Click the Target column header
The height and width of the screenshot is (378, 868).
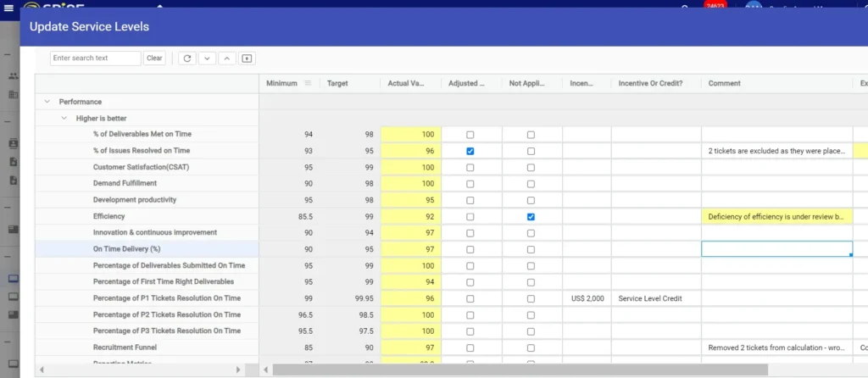click(x=337, y=83)
